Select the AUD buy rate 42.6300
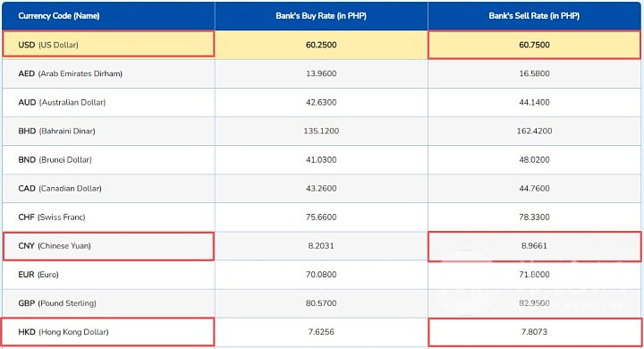644x349 pixels. (x=321, y=102)
